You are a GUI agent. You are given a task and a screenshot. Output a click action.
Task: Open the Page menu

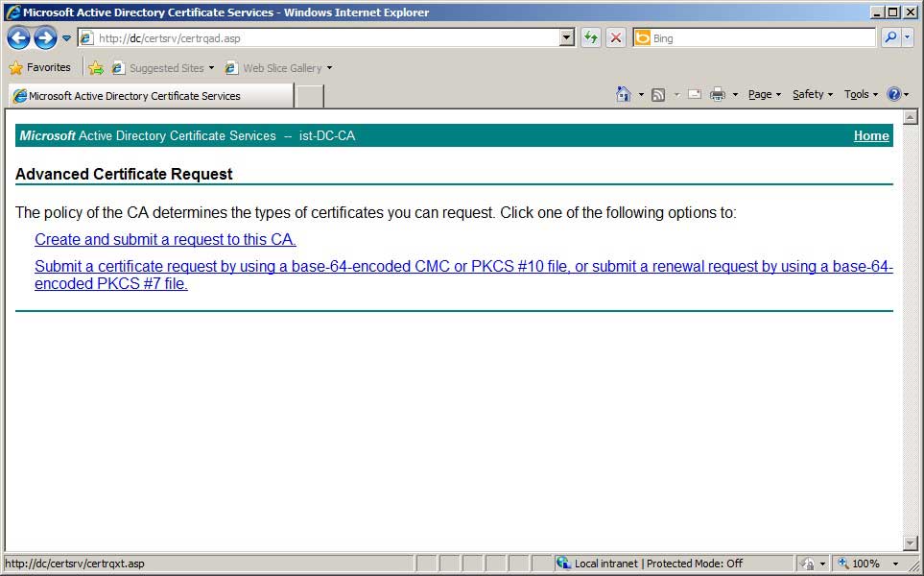pyautogui.click(x=764, y=94)
